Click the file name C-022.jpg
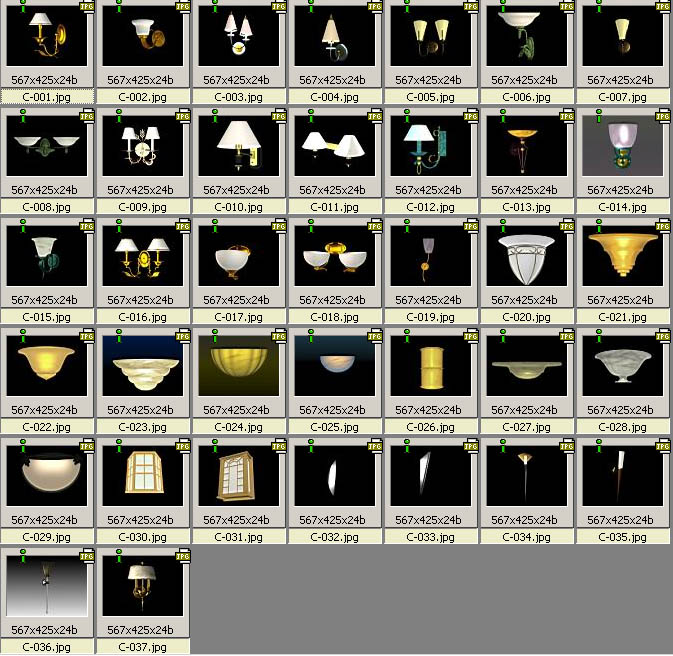Viewport: 673px width, 656px height. [46, 427]
